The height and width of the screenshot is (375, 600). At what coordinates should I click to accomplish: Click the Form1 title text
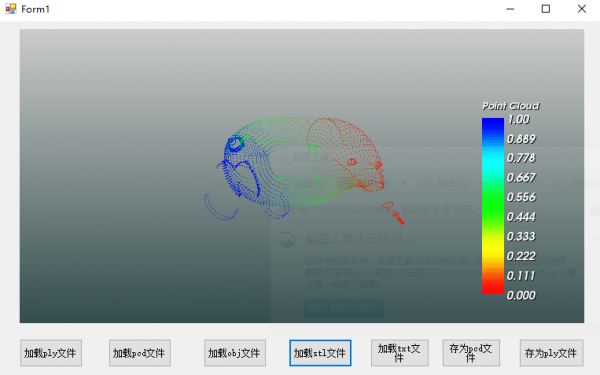35,9
